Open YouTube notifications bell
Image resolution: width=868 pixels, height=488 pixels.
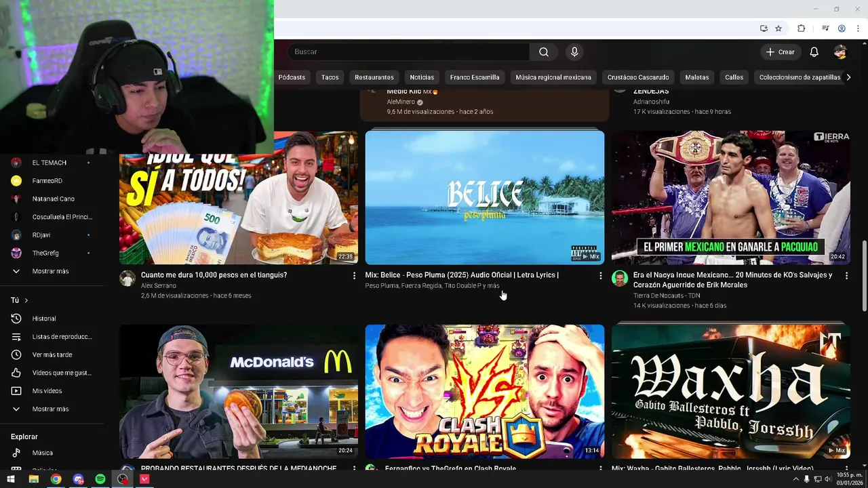click(814, 52)
